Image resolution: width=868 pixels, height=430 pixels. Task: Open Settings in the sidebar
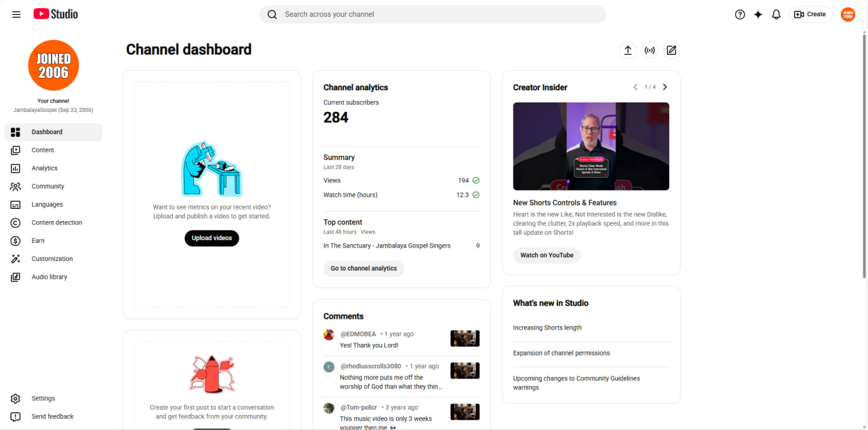(x=54, y=399)
